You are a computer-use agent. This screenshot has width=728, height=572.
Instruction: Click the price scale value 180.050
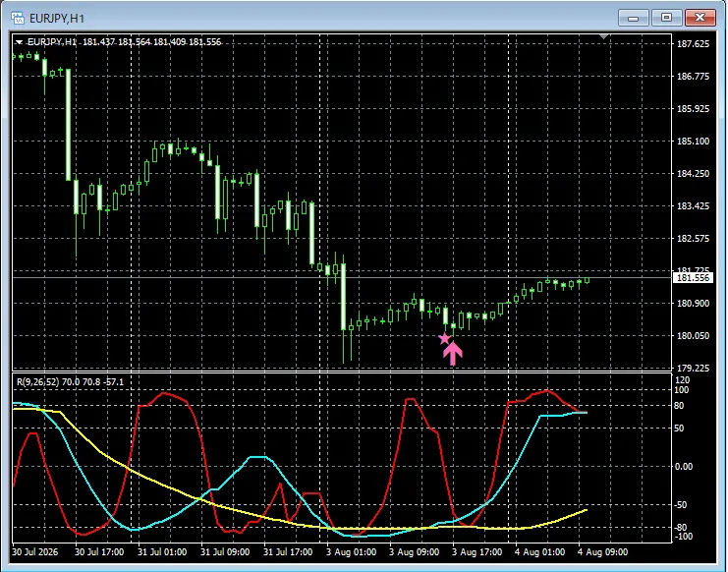(694, 336)
